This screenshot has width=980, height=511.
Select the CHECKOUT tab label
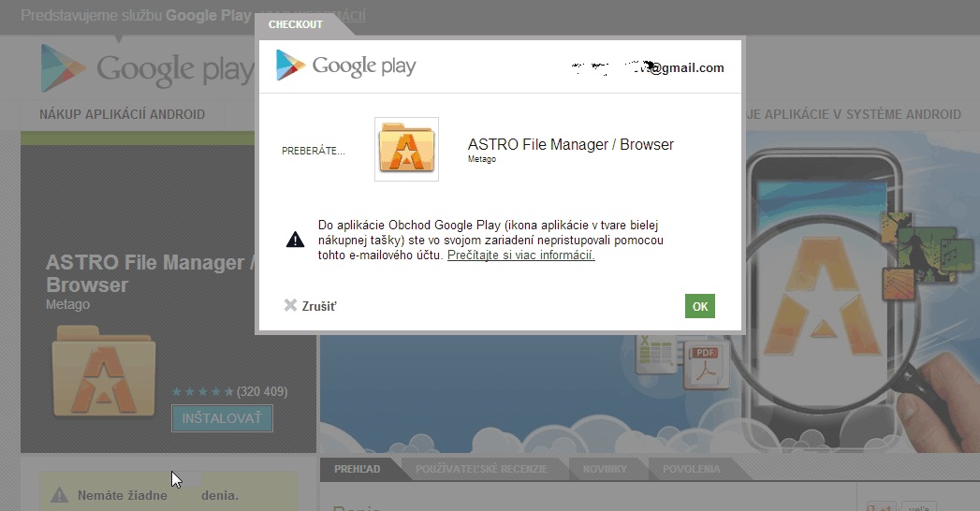tap(295, 24)
